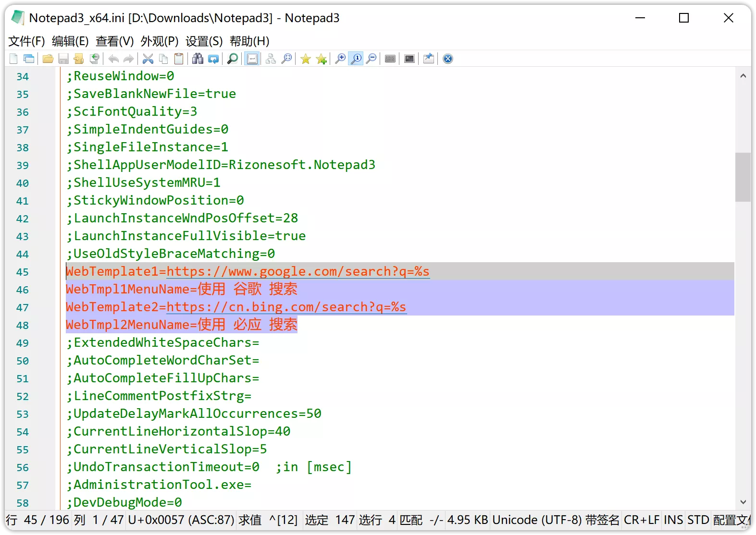Image resolution: width=756 pixels, height=535 pixels.
Task: Create a new file with toolbar icon
Action: click(13, 59)
